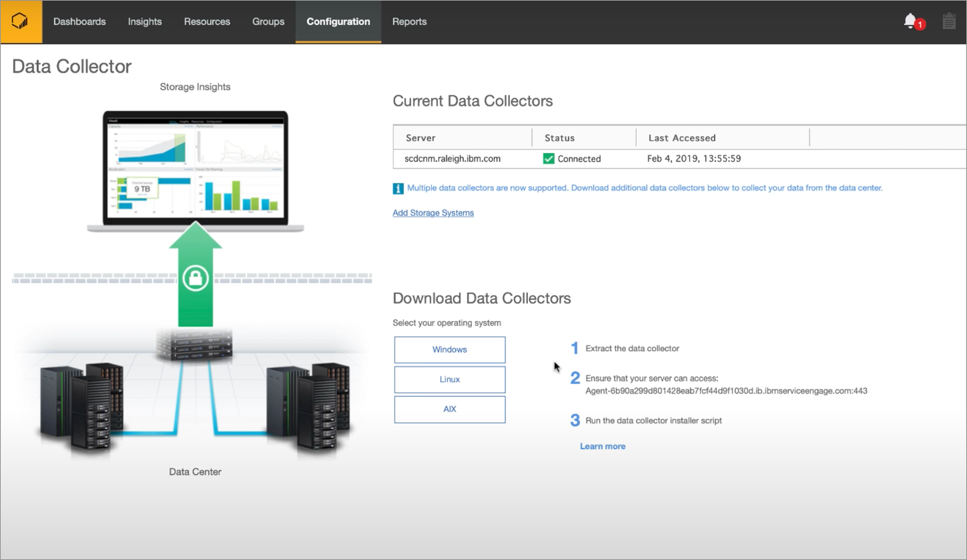967x560 pixels.
Task: Open the Add Storage Systems link
Action: click(x=433, y=213)
